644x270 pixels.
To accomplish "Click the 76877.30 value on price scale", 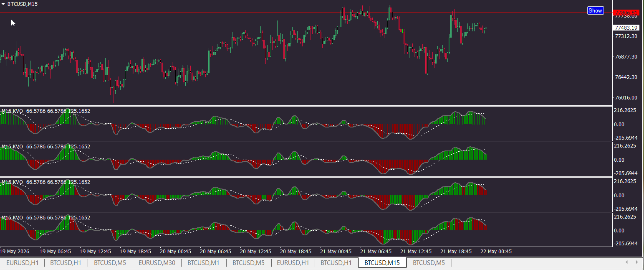I will (x=626, y=56).
